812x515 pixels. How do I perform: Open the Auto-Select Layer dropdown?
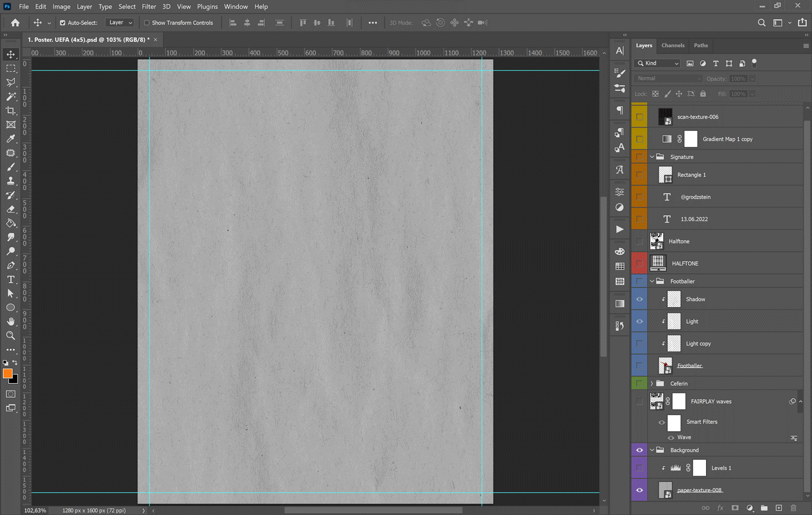pos(121,23)
